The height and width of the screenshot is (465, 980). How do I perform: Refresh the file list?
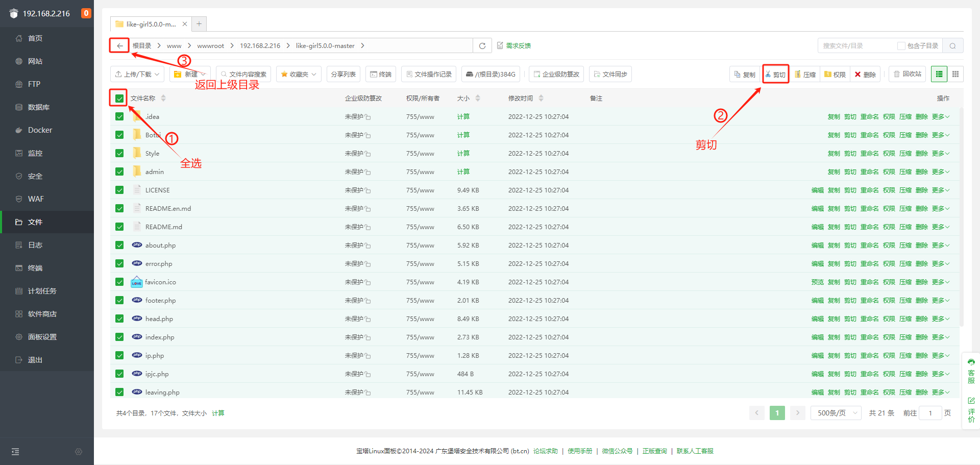pos(482,45)
